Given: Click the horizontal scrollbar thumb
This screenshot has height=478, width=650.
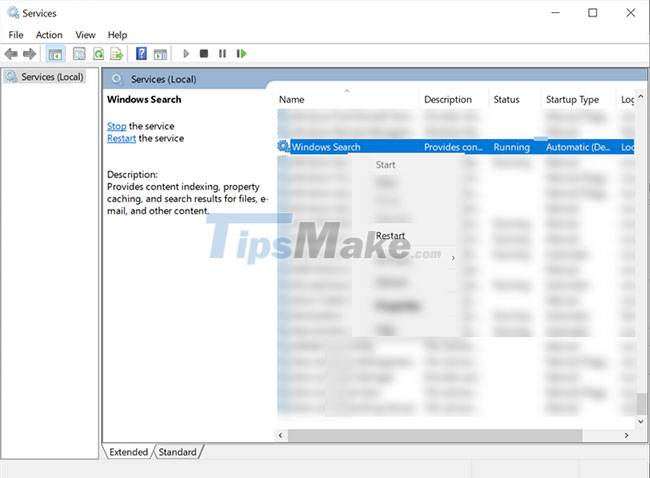Looking at the screenshot, I should click(435, 435).
